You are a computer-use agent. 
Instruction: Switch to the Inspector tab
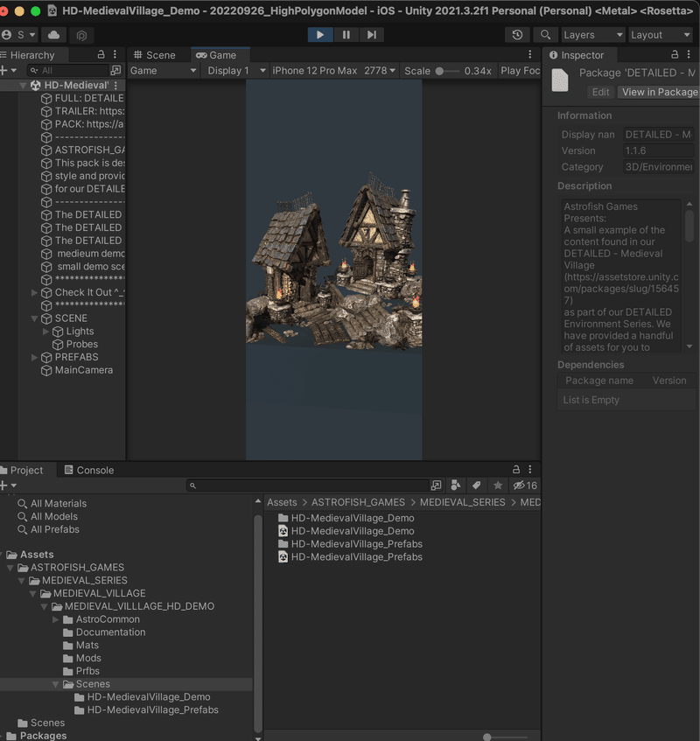tap(579, 55)
